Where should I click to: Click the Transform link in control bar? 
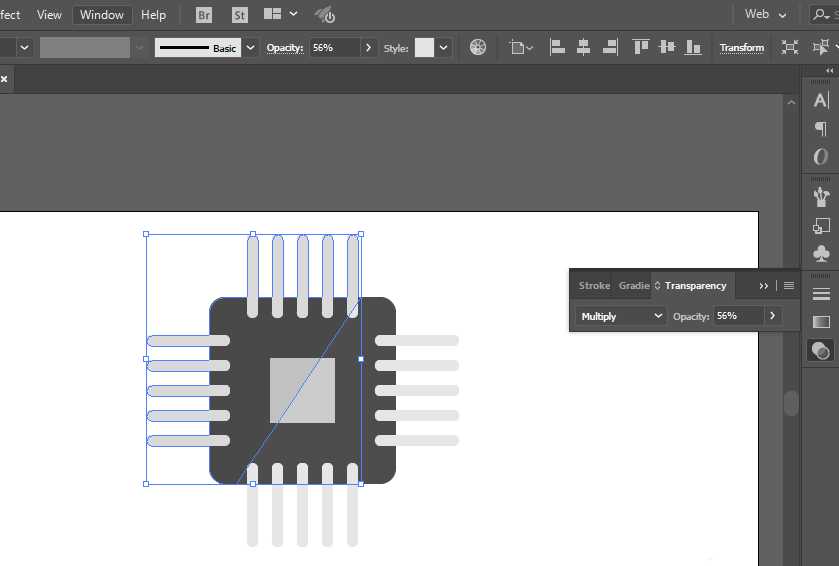[741, 48]
